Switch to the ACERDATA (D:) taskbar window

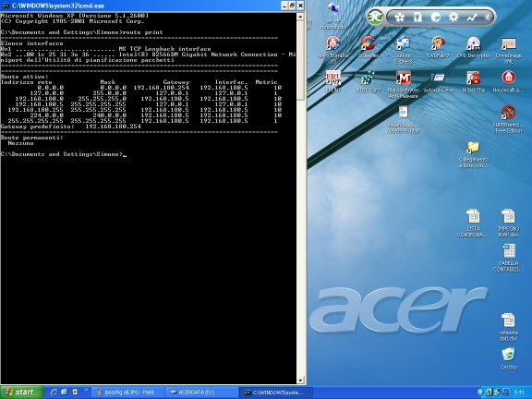tap(200, 393)
